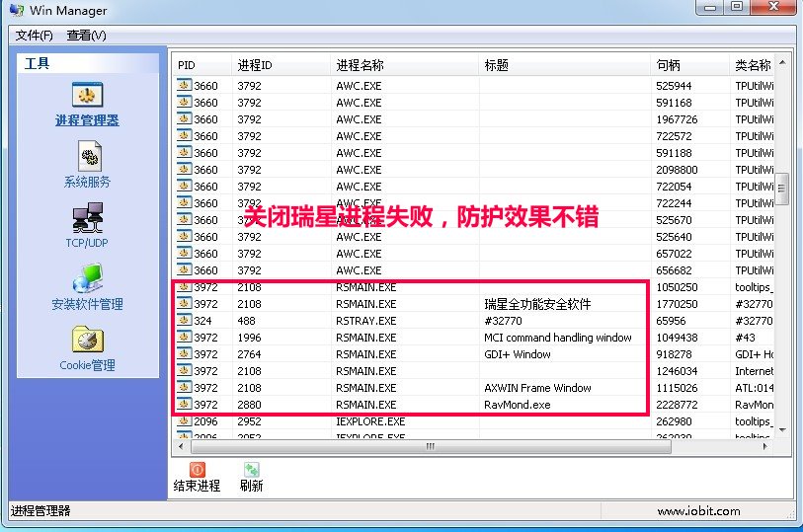Open the 进程管理器 tool icon

pos(87,95)
